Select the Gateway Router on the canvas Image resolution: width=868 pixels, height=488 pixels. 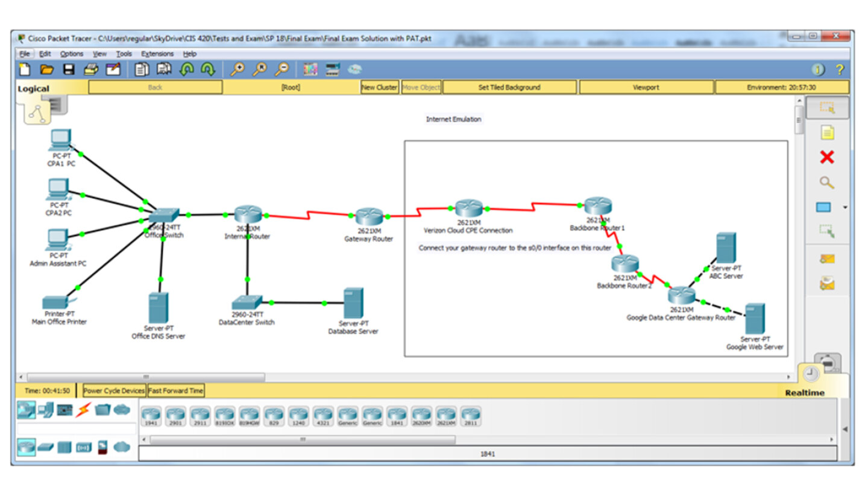[x=369, y=217]
